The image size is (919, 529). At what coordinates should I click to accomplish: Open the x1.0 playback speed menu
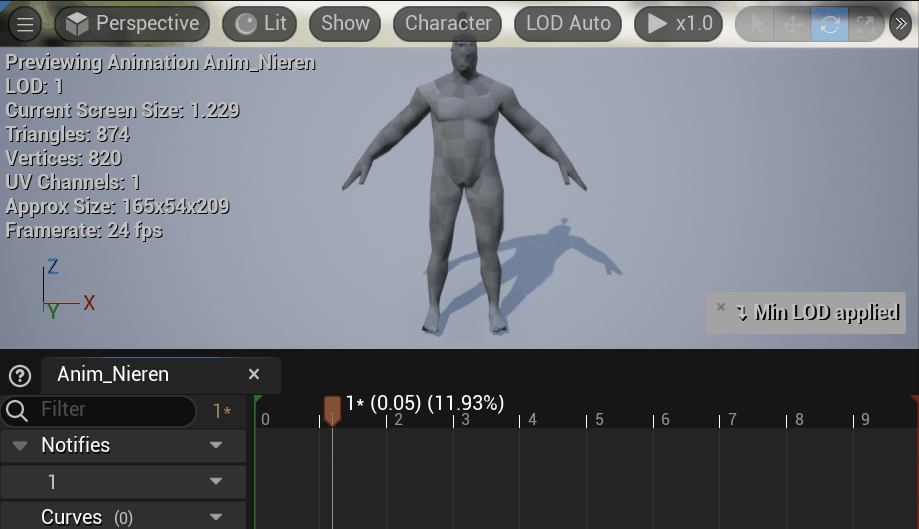tap(678, 24)
